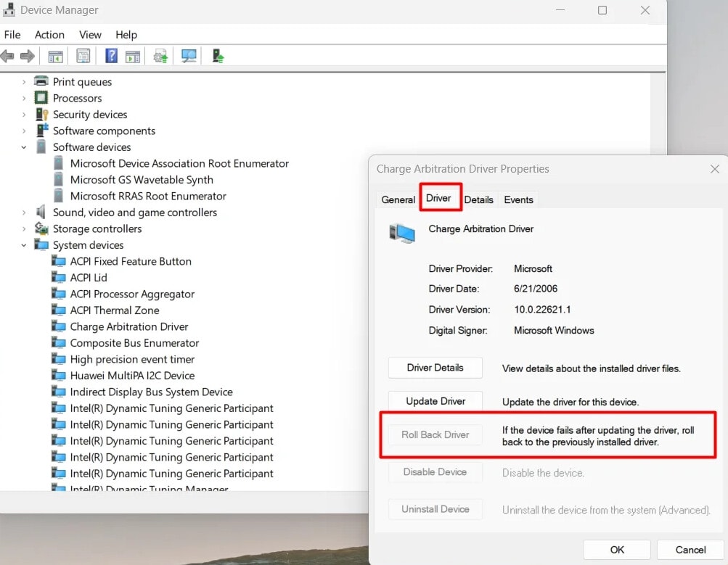Switch to the Events tab
This screenshot has width=728, height=565.
click(x=519, y=199)
